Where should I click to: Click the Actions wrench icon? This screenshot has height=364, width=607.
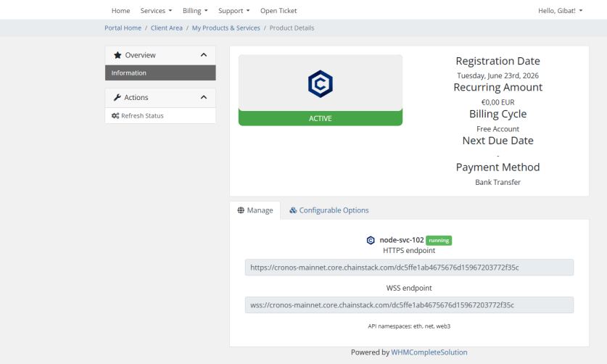click(117, 97)
